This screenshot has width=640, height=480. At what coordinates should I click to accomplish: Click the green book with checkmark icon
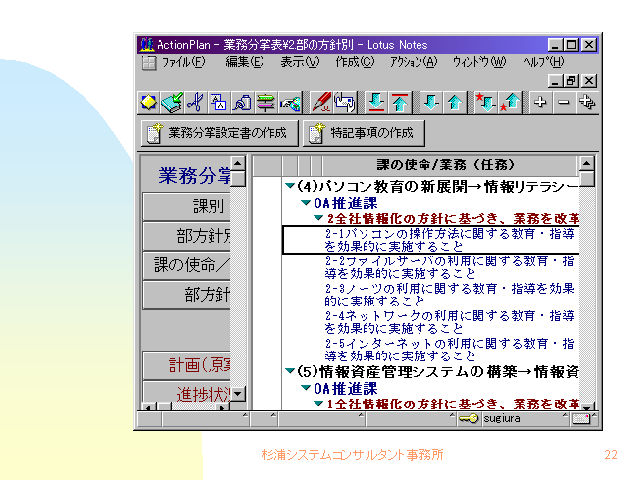point(172,102)
